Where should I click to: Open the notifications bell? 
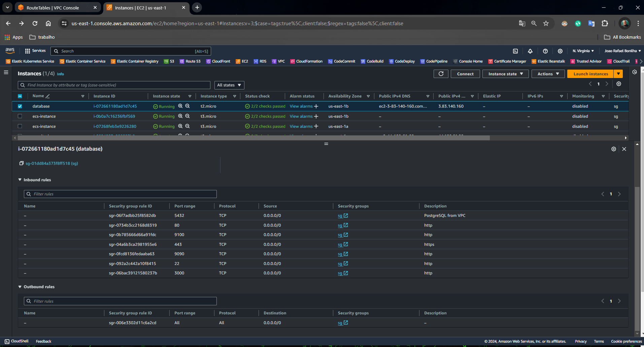pos(530,51)
